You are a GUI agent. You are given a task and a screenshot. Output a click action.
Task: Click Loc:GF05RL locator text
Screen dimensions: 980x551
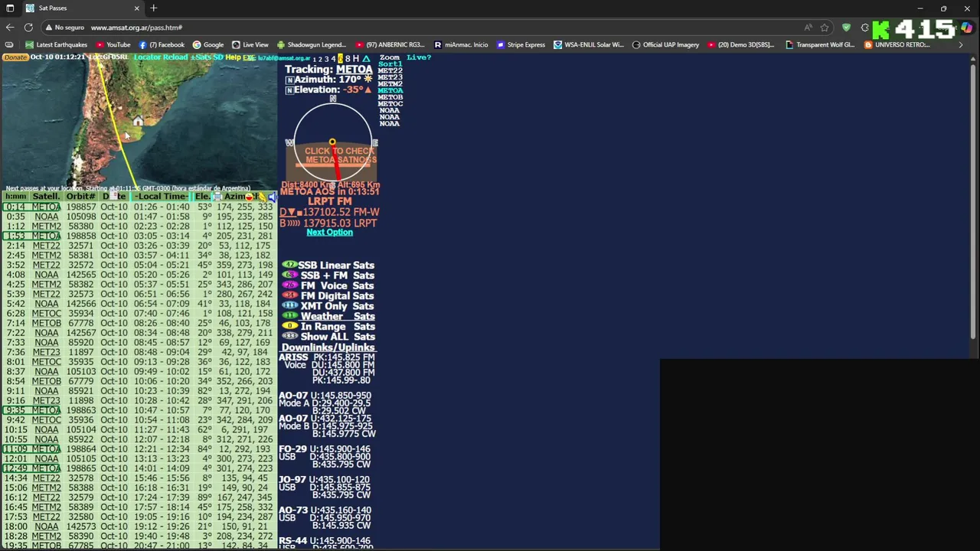point(108,57)
